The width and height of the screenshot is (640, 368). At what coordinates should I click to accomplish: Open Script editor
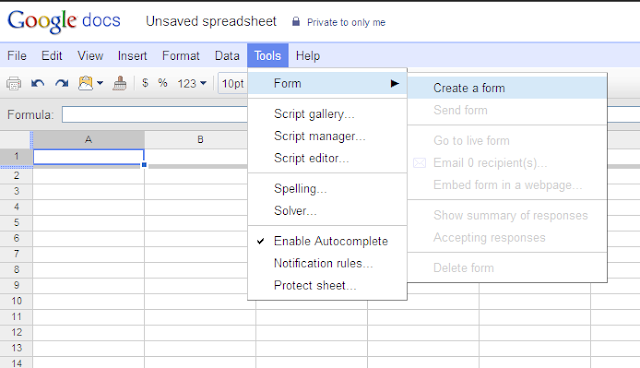tap(327, 158)
